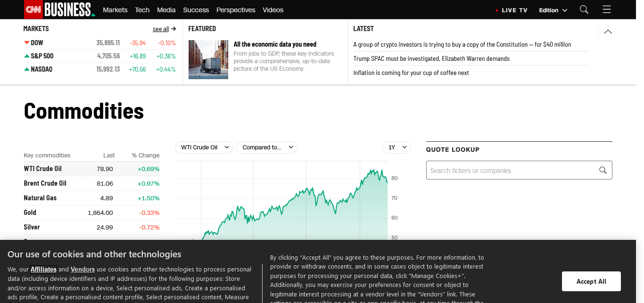
Task: Click the red DOW down-arrow indicator
Action: pos(27,43)
